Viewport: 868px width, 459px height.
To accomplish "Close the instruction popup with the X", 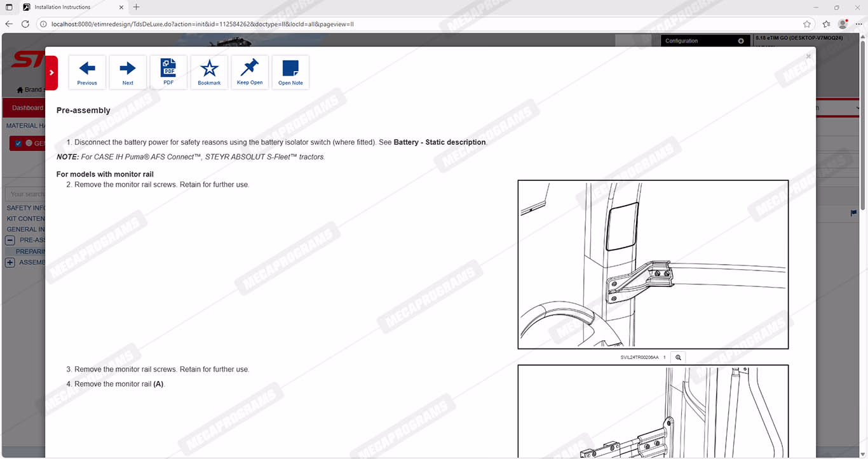I will (808, 57).
